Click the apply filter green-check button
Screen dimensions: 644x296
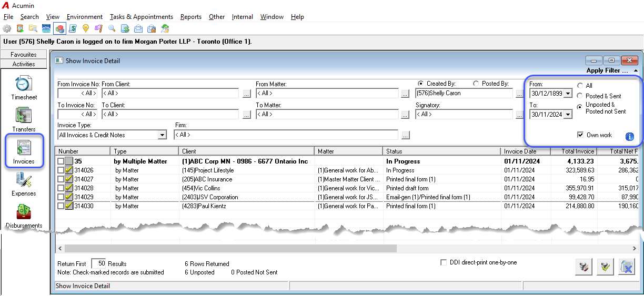point(605,268)
